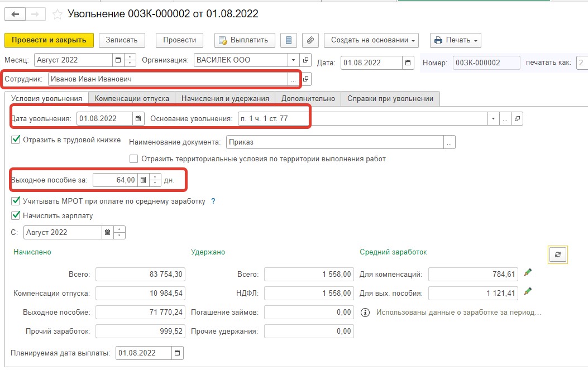Viewport: 588px width, 370px height.
Task: Open the document movements report icon
Action: click(x=288, y=40)
